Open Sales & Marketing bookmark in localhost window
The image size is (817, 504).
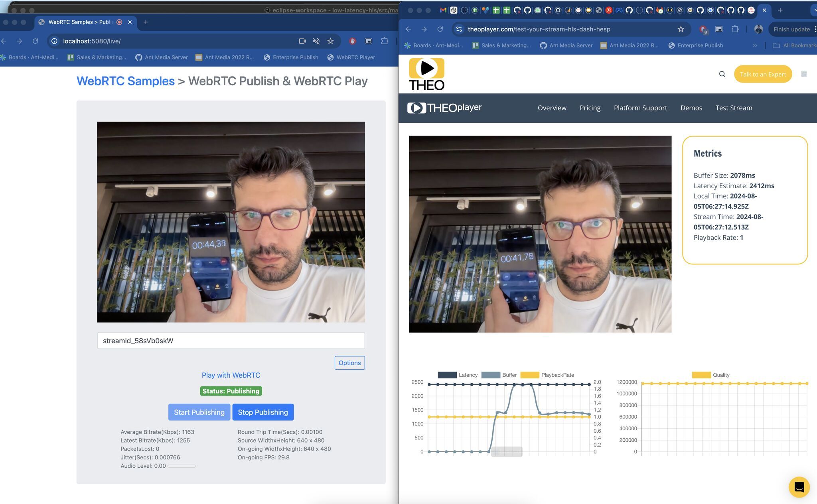click(x=97, y=57)
